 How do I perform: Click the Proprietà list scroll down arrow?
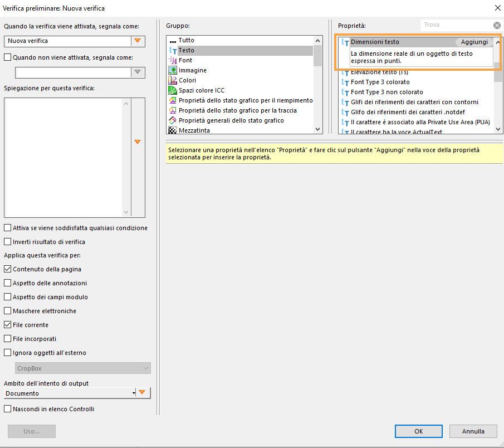coord(498,129)
